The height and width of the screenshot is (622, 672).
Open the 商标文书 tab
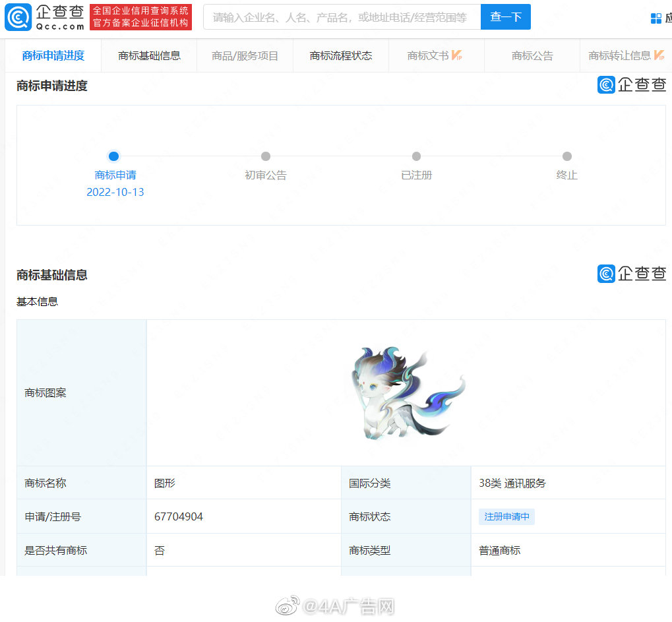tap(437, 55)
